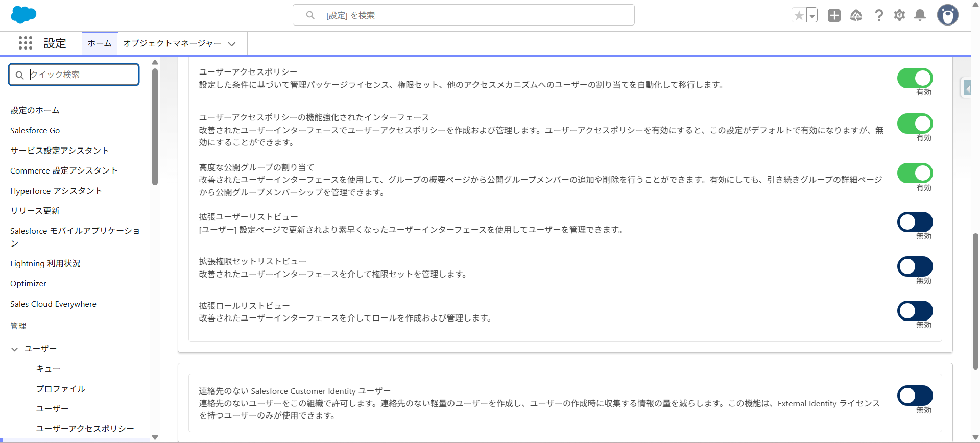The height and width of the screenshot is (443, 980).
Task: Click the setup gear icon
Action: [x=899, y=15]
